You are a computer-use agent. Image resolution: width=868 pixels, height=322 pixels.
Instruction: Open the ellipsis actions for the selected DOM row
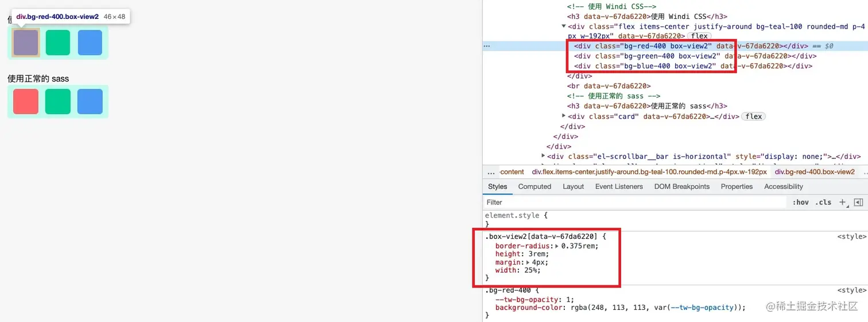coord(487,46)
